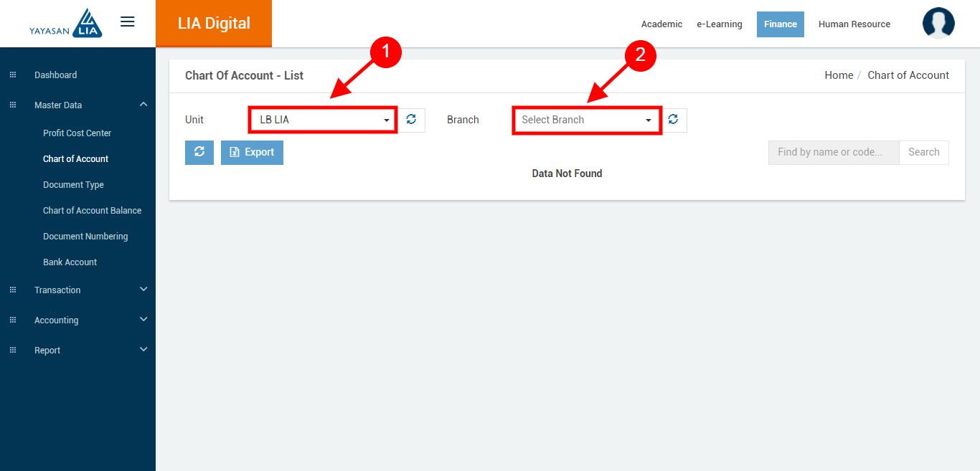The image size is (980, 471).
Task: Collapse the Master Data section
Action: [143, 105]
